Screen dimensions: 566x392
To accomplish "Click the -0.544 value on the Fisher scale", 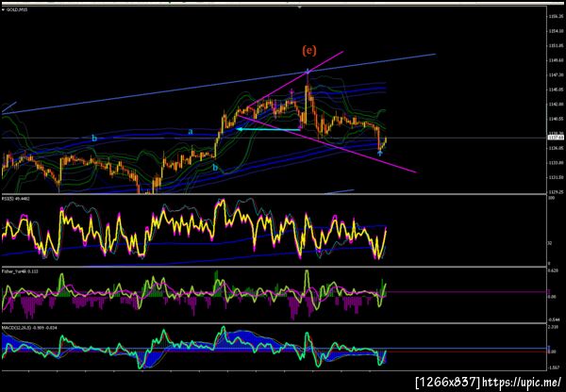I will tap(553, 319).
